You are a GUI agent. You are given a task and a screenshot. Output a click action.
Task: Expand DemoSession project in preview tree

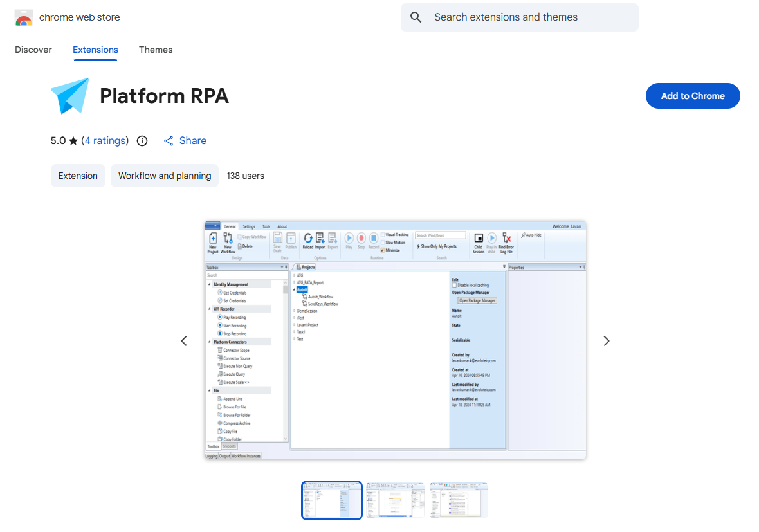(x=295, y=311)
